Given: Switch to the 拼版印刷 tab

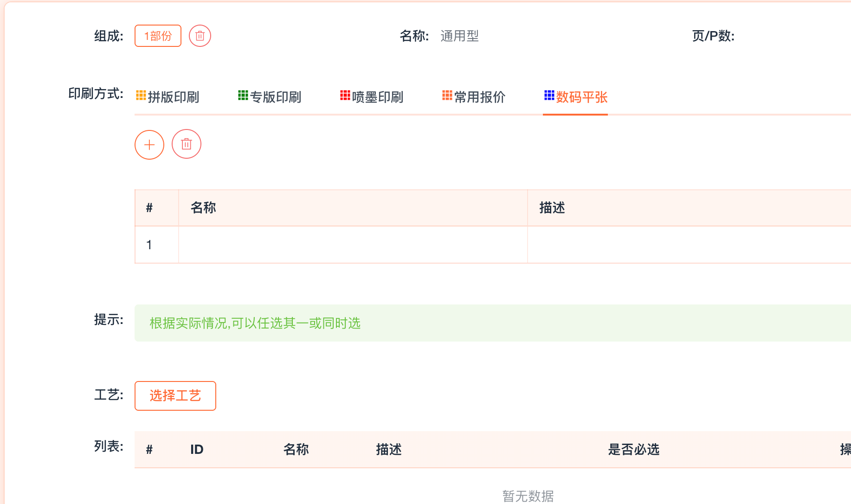Looking at the screenshot, I should pos(174,97).
